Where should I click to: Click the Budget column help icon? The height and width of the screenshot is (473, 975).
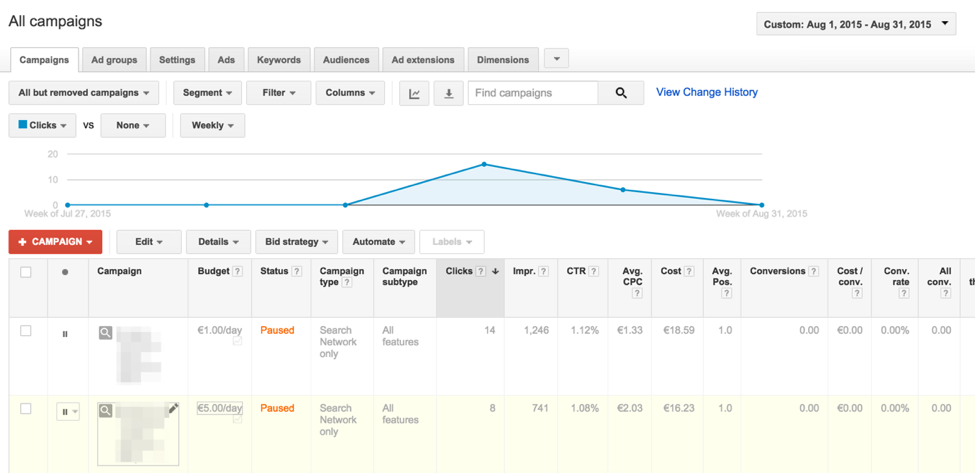point(238,272)
